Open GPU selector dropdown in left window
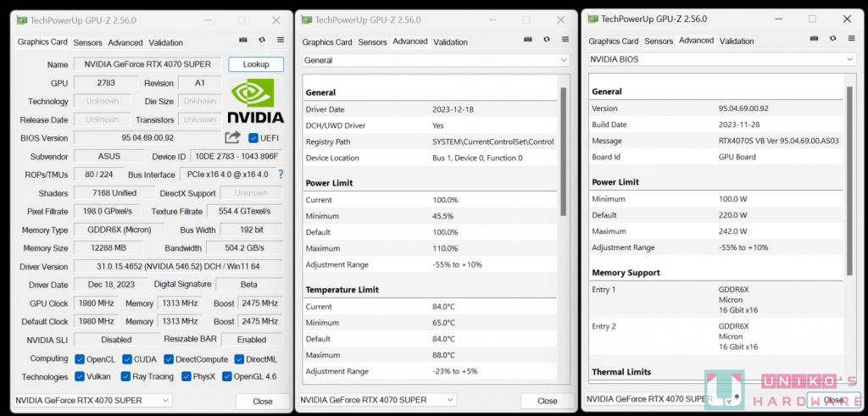 point(92,400)
